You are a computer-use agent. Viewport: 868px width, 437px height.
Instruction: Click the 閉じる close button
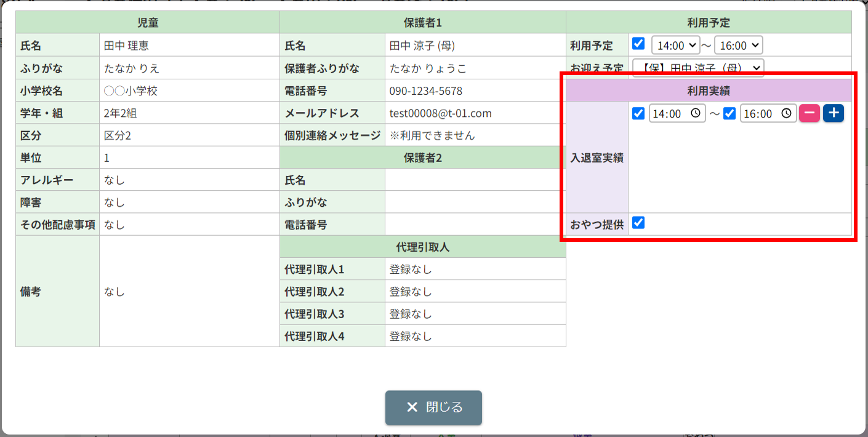tap(433, 407)
